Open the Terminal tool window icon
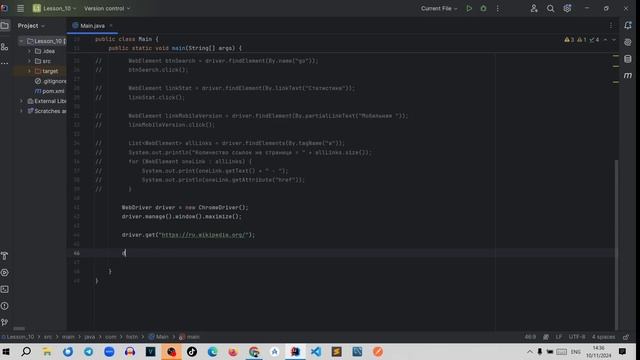640x360 pixels. click(4, 289)
